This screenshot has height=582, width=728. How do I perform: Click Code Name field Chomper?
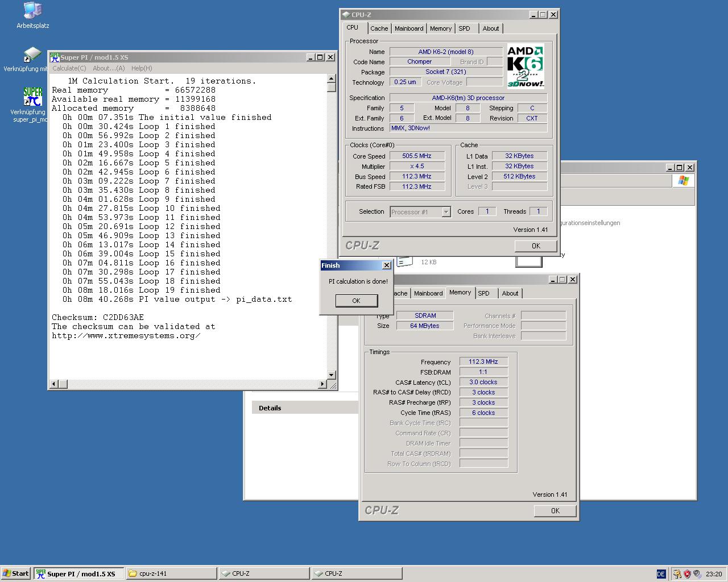point(420,61)
